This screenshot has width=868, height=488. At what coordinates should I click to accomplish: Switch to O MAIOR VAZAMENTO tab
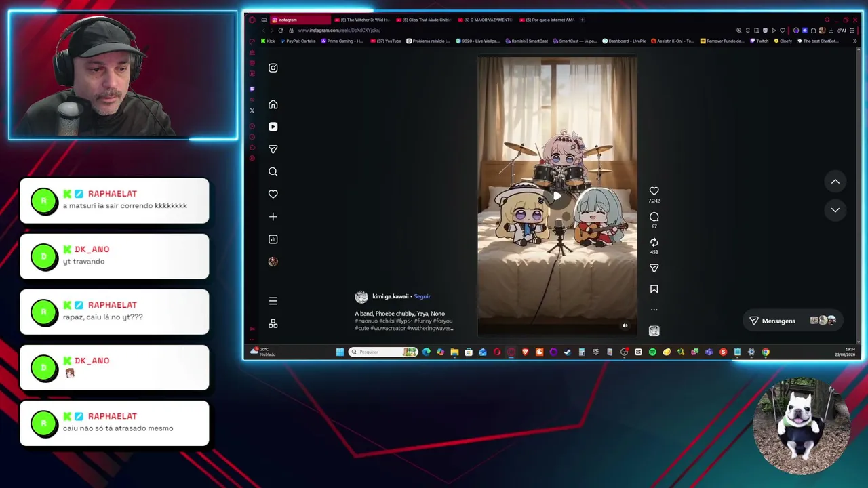coord(484,20)
